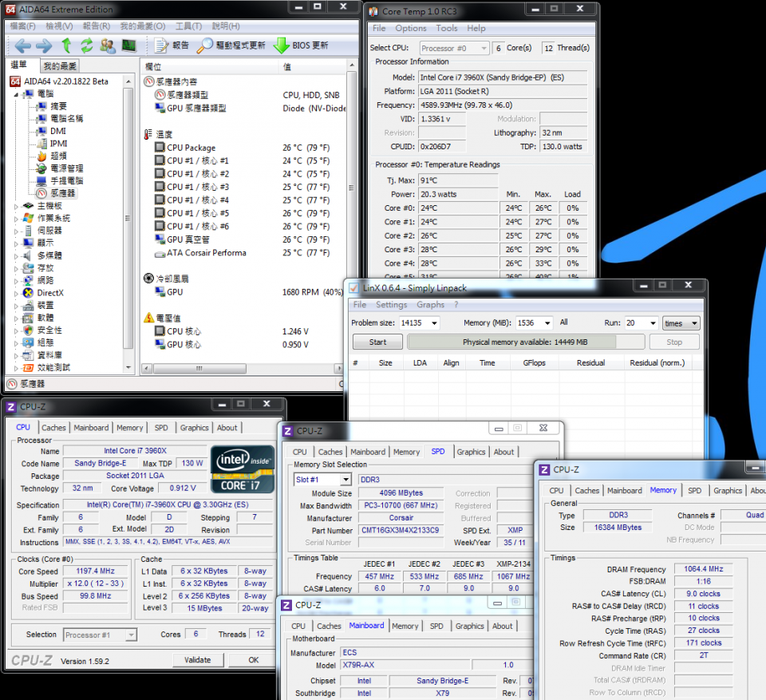Open the 報告 report toolbar icon

point(162,45)
